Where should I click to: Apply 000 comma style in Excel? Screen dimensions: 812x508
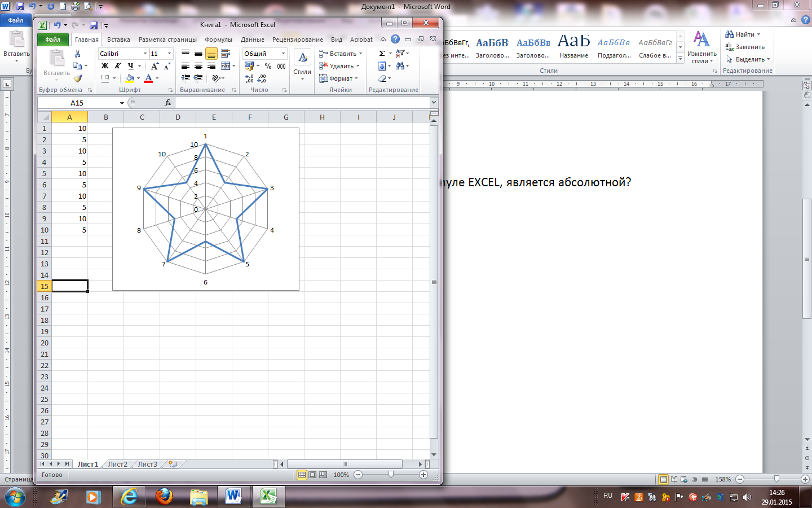281,66
